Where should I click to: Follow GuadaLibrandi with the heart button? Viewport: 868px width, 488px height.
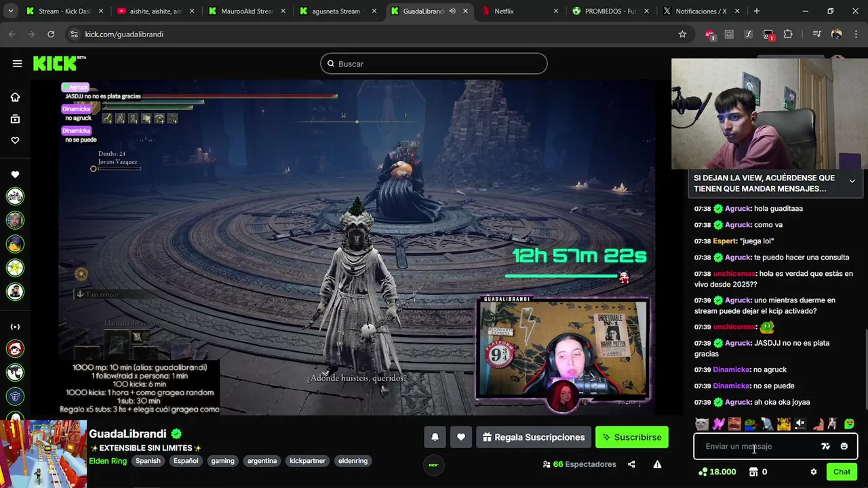(460, 437)
